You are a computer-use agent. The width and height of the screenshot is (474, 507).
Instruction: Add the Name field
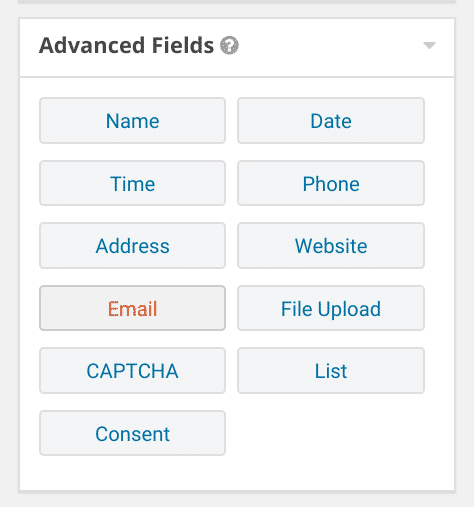pyautogui.click(x=133, y=121)
